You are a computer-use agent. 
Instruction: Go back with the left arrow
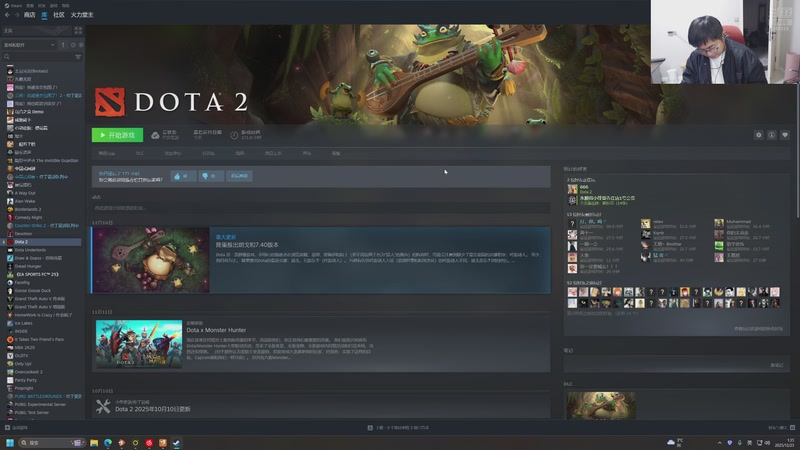(x=7, y=15)
